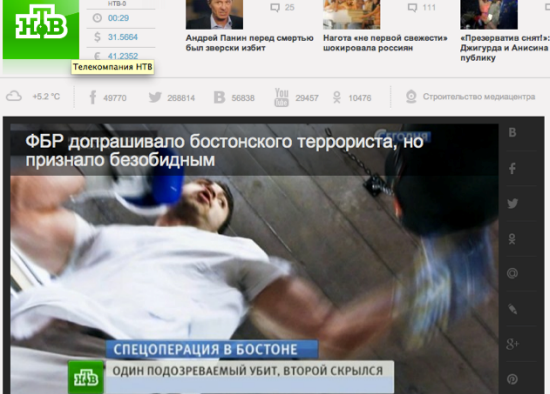Open video title ФБР допрашивало бостонского террориста
550x394 pixels.
click(224, 151)
